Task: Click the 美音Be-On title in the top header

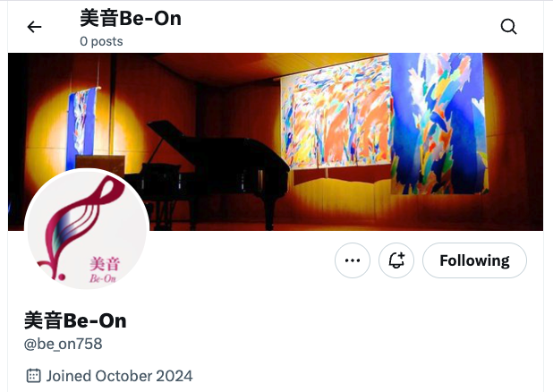Action: click(x=131, y=19)
